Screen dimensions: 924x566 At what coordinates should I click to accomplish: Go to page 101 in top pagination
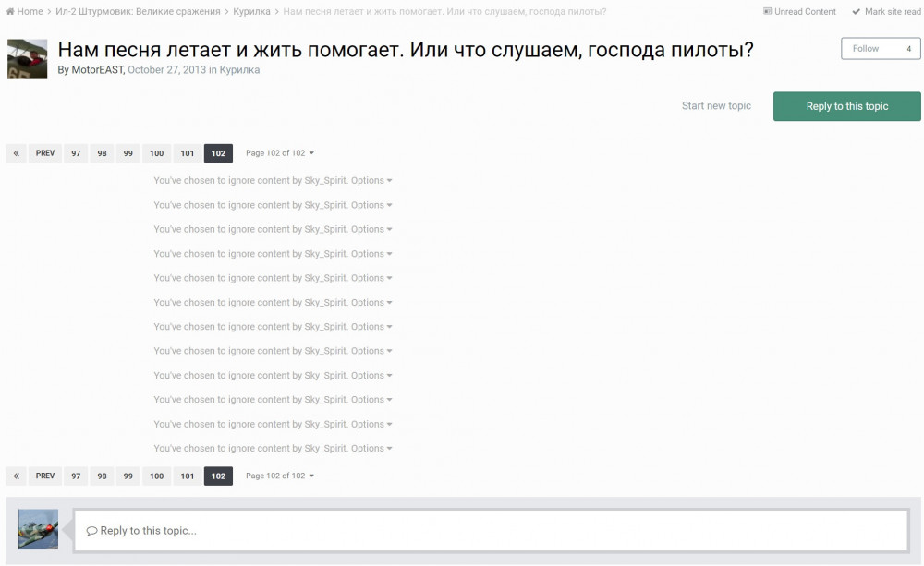pyautogui.click(x=188, y=153)
